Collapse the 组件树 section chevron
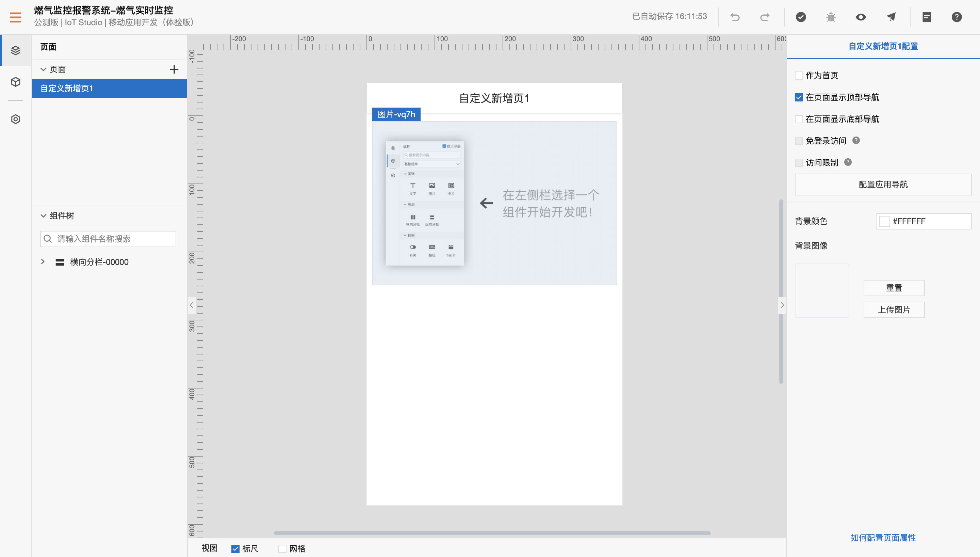The image size is (980, 557). (x=43, y=216)
